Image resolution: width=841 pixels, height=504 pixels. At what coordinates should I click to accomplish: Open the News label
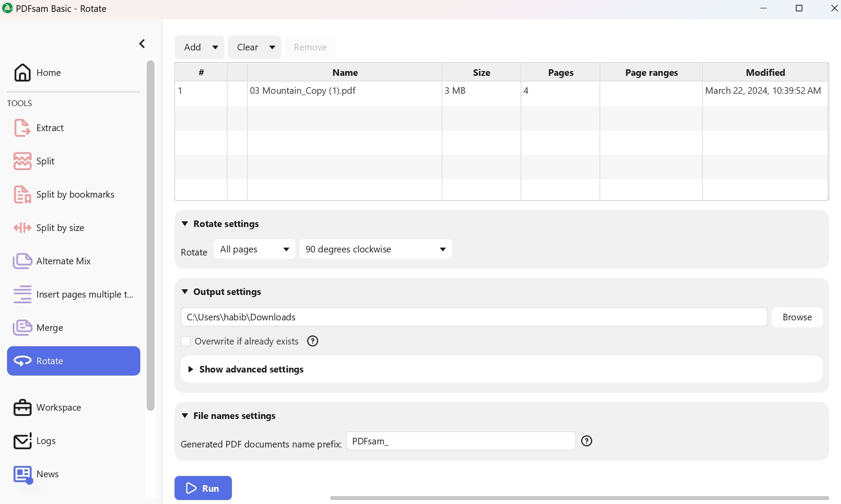47,474
